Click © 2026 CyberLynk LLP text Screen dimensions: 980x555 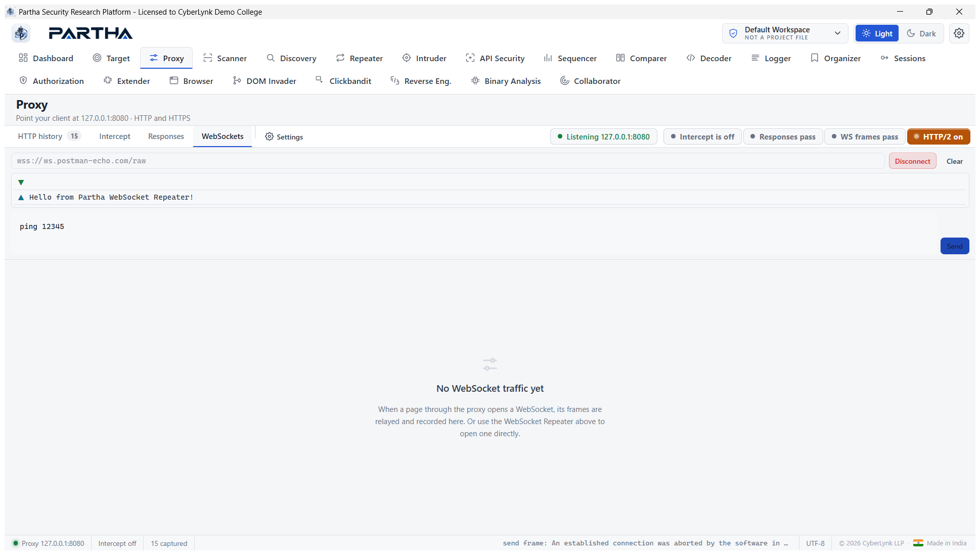(871, 543)
